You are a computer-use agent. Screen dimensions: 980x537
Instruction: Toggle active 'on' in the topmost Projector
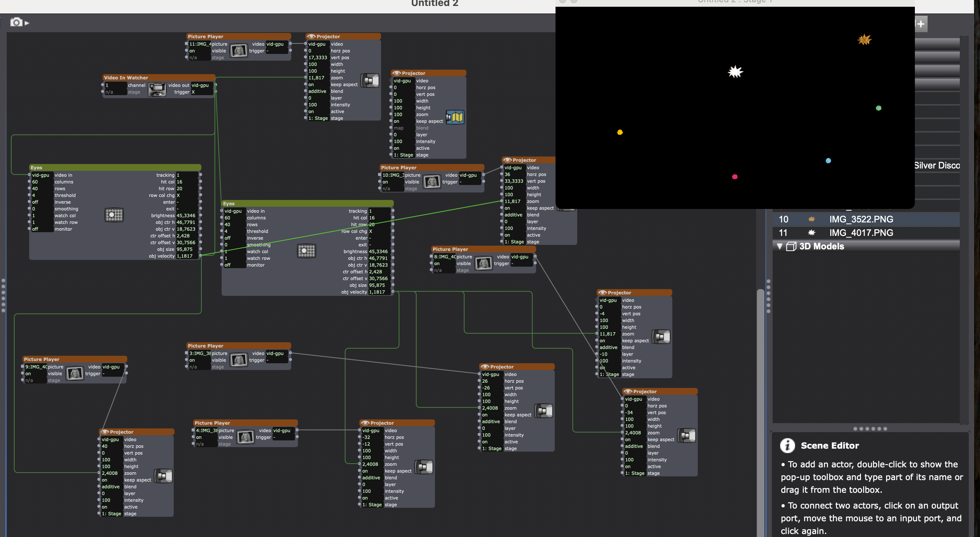click(x=318, y=112)
